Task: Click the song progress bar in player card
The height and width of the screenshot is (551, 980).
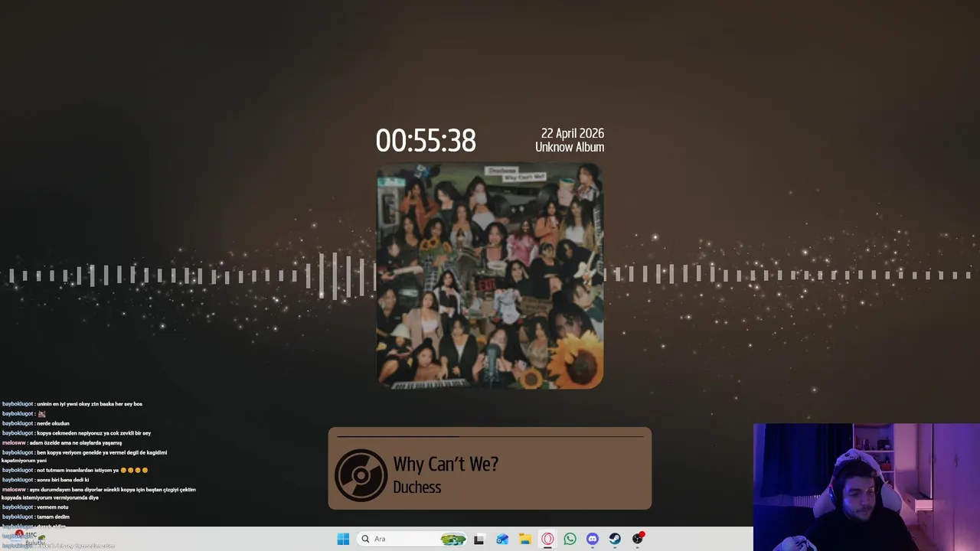Action: click(x=490, y=437)
